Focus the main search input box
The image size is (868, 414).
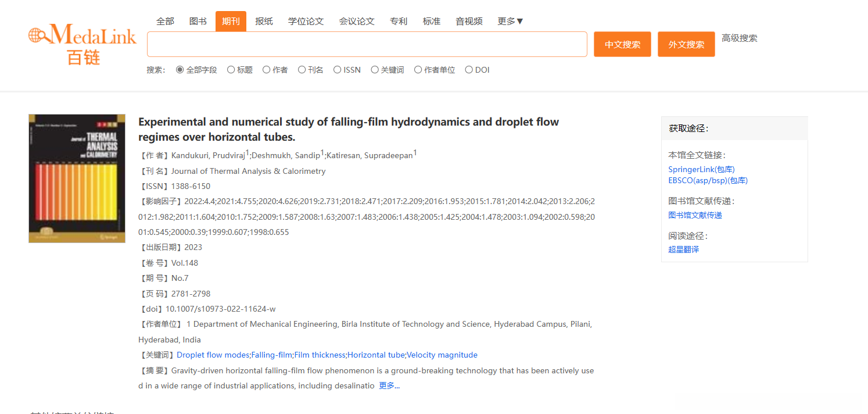pyautogui.click(x=367, y=44)
